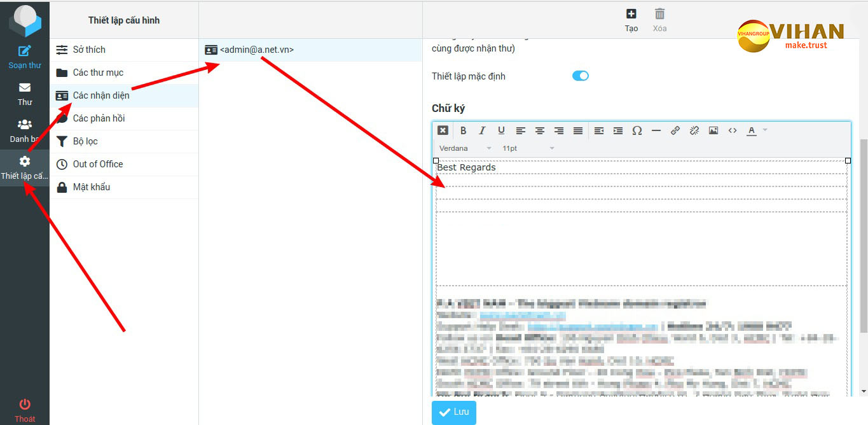
Task: Open the Verdana font family dropdown
Action: tap(465, 148)
